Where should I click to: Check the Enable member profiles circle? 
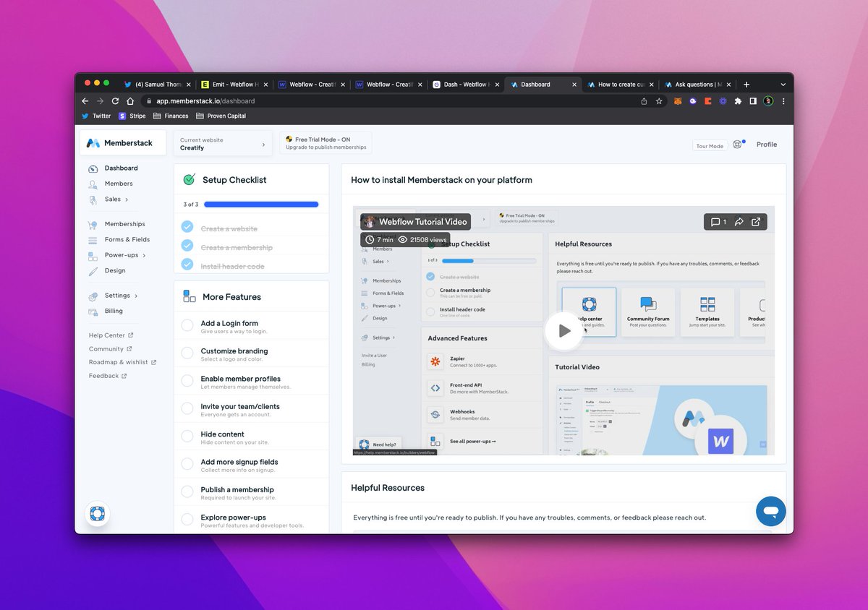(x=187, y=381)
